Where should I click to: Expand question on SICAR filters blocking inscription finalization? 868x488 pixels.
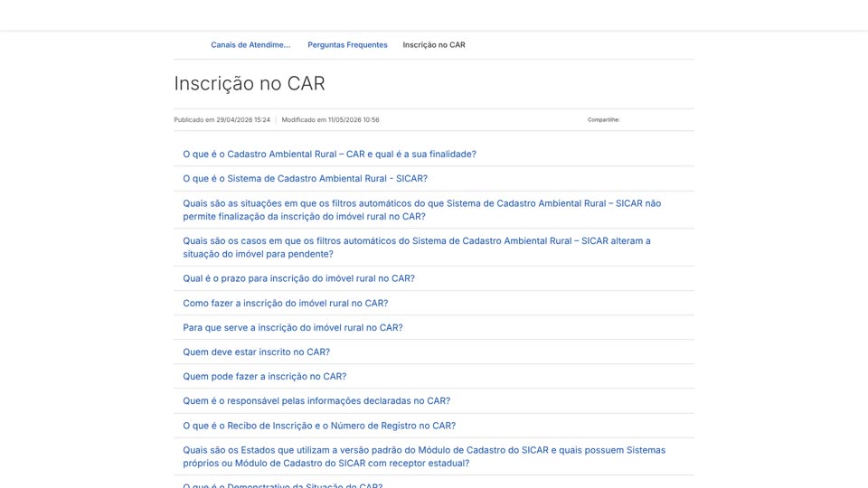422,210
